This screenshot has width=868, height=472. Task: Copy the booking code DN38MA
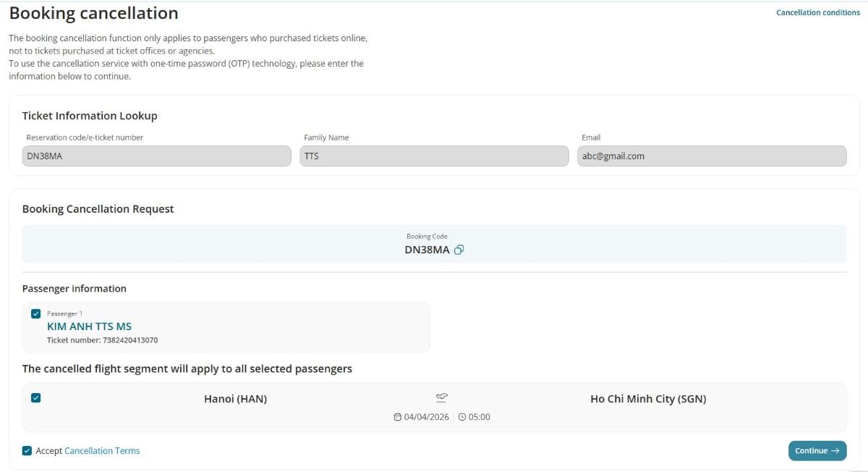pos(459,250)
